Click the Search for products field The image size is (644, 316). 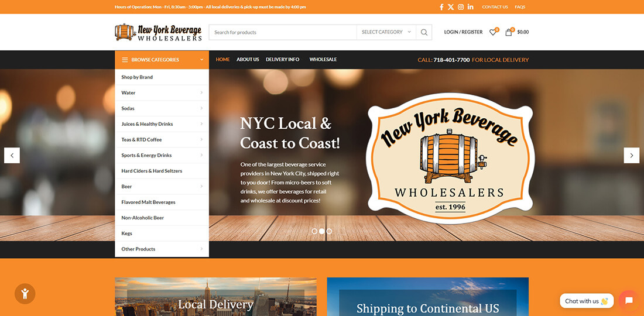pos(283,32)
